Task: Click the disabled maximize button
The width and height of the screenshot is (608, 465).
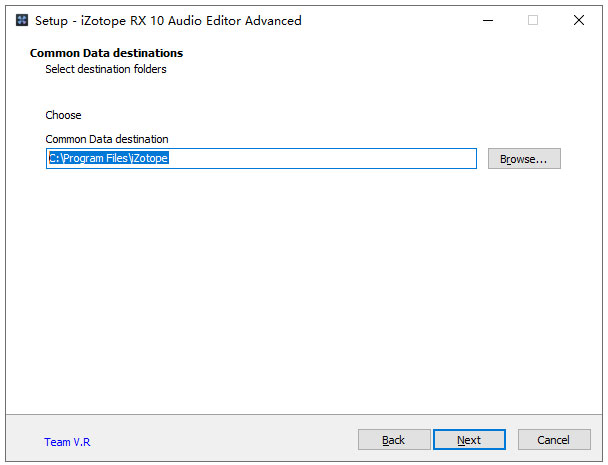Action: click(x=533, y=20)
